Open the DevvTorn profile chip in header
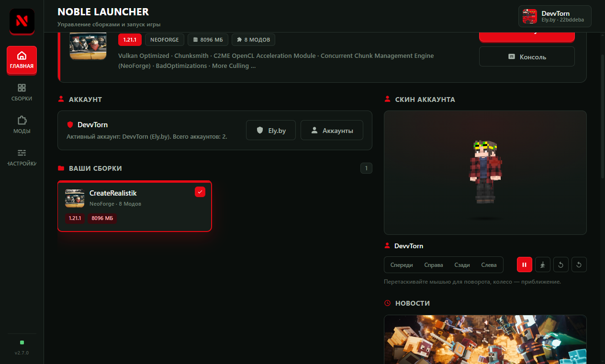 point(555,16)
